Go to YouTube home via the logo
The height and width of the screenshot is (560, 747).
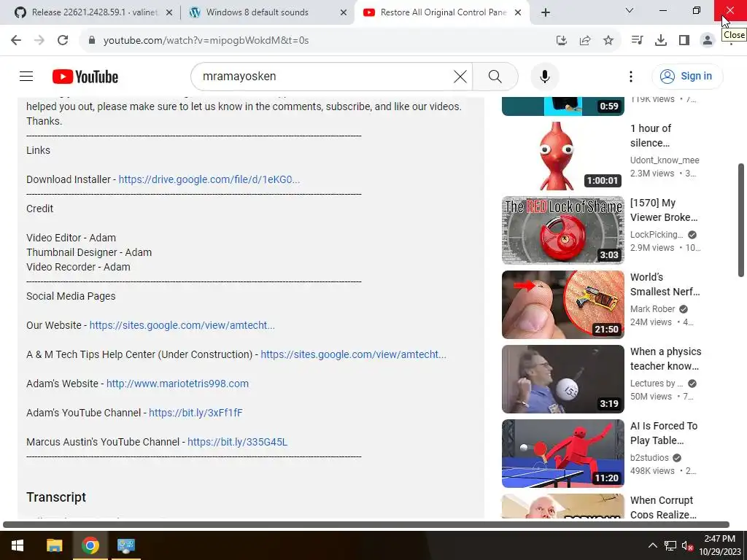click(x=85, y=77)
